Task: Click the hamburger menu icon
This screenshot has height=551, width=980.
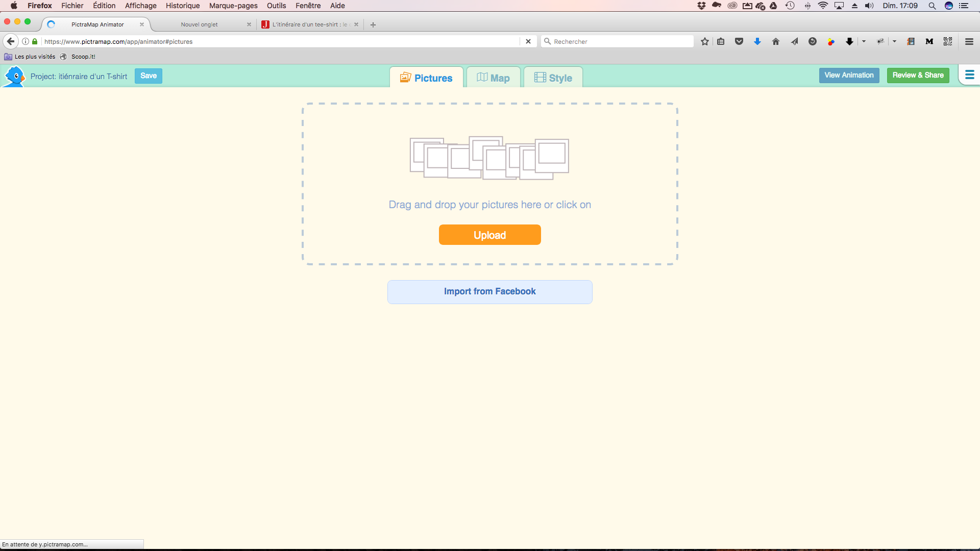Action: coord(969,74)
